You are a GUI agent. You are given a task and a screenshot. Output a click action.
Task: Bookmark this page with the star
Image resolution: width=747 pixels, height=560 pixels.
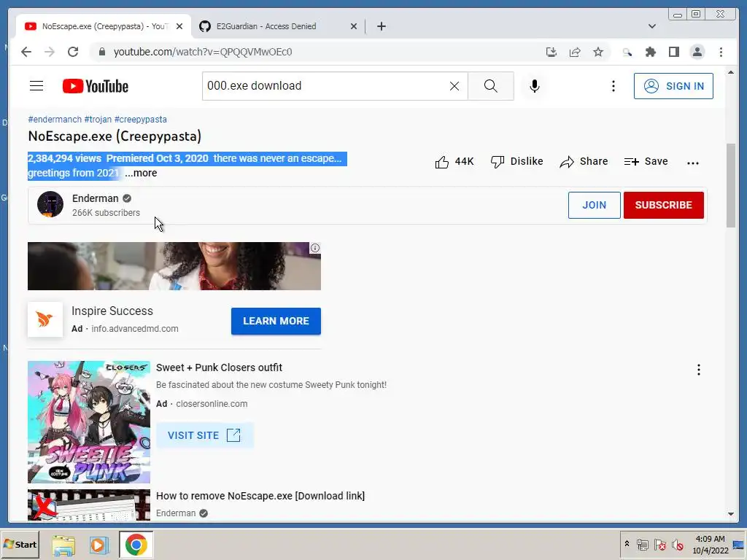click(x=598, y=52)
